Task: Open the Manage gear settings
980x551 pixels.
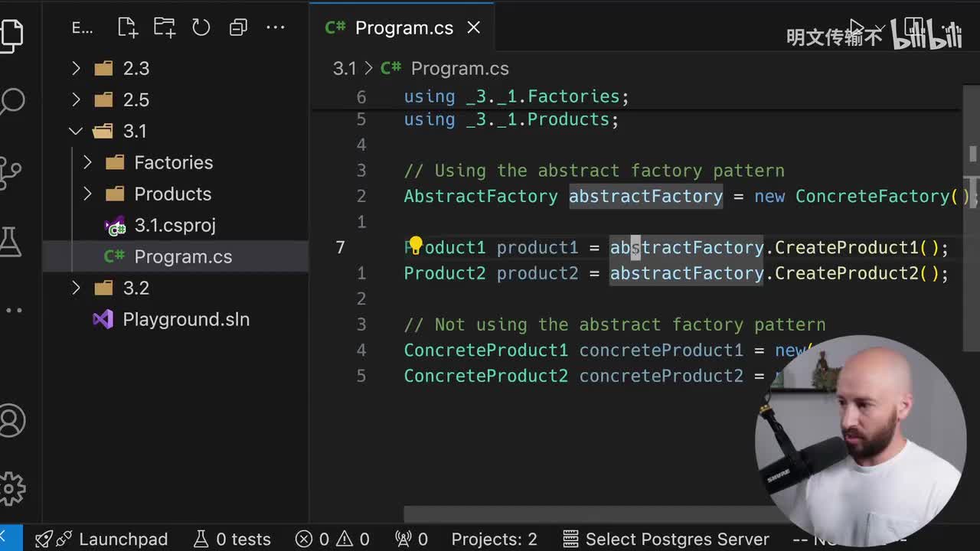Action: [x=11, y=487]
